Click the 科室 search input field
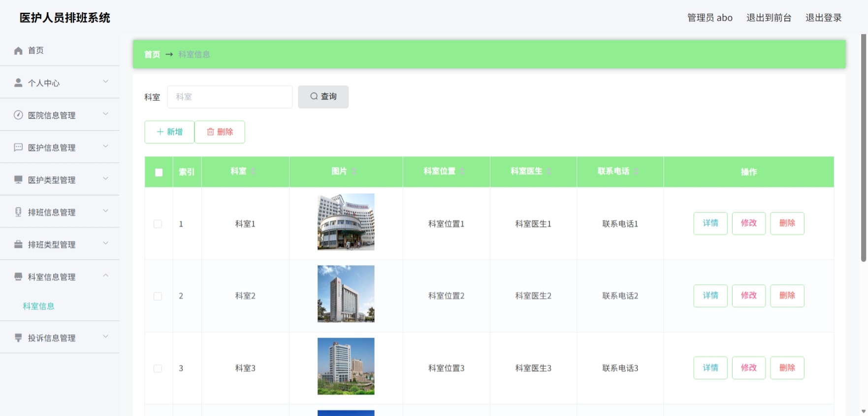The width and height of the screenshot is (868, 416). (230, 97)
